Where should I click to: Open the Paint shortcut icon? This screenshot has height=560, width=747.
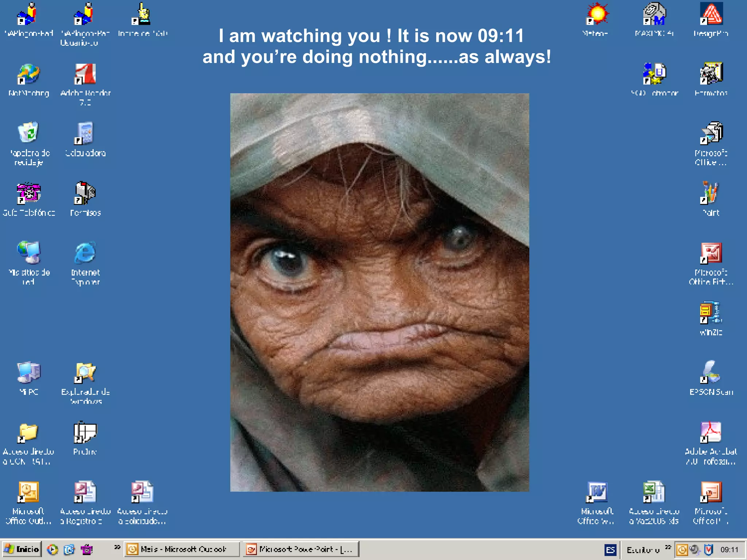711,193
